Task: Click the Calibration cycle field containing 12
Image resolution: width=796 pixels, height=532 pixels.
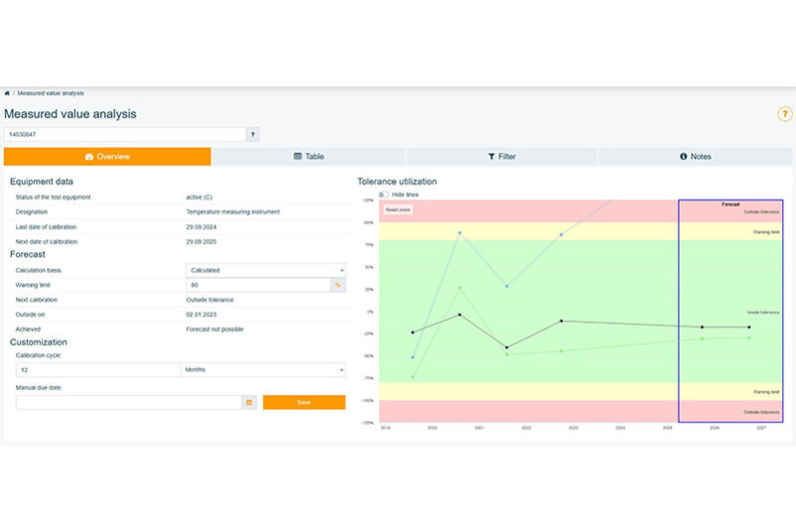Action: click(x=98, y=369)
